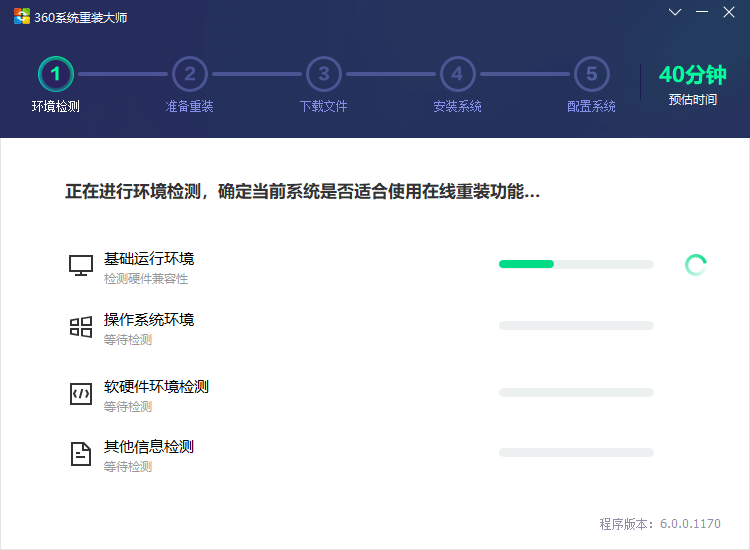This screenshot has width=750, height=550.
Task: Click the 基础运行环境 progress bar
Action: tap(576, 264)
